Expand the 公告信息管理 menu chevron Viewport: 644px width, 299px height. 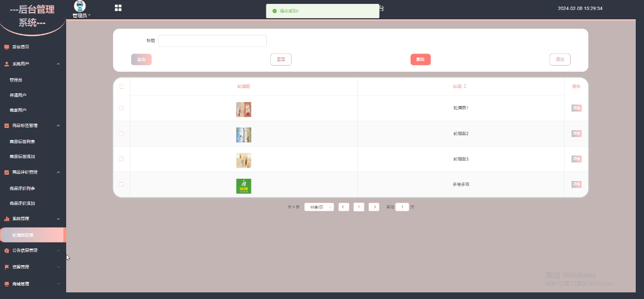(x=58, y=250)
